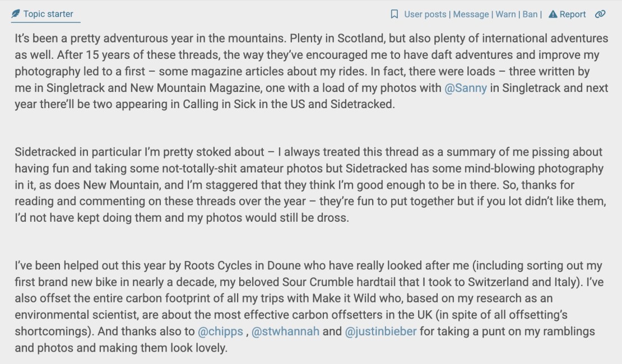Click the Report text link

click(x=573, y=14)
